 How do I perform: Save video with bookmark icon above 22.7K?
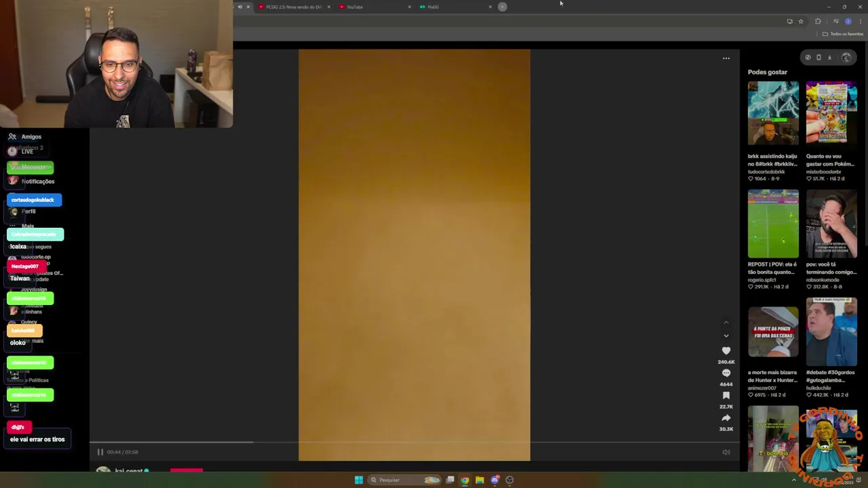point(726,396)
